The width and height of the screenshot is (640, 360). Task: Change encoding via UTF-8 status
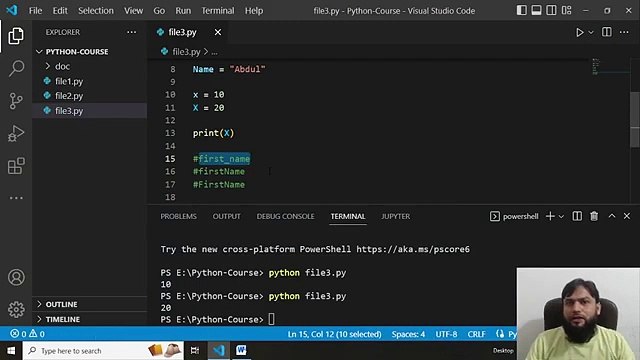point(446,334)
